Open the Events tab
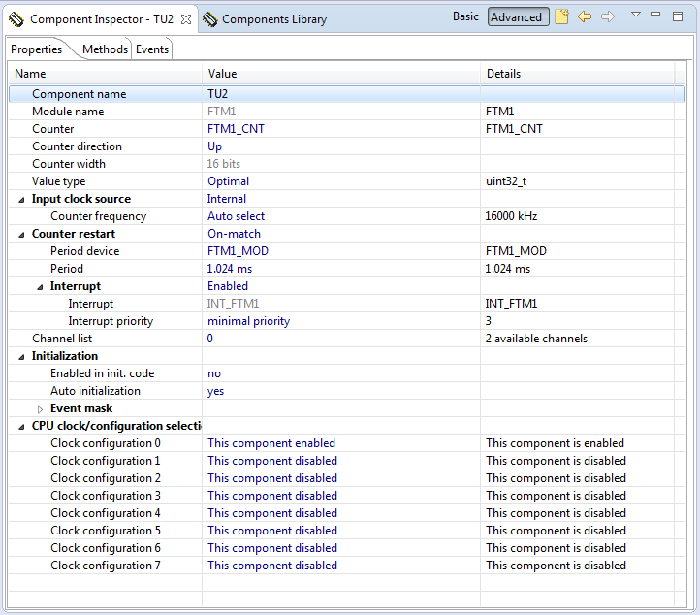 (x=152, y=49)
